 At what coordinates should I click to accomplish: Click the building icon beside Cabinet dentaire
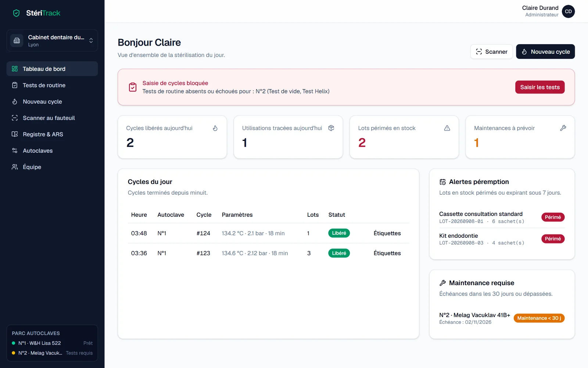[x=17, y=40]
